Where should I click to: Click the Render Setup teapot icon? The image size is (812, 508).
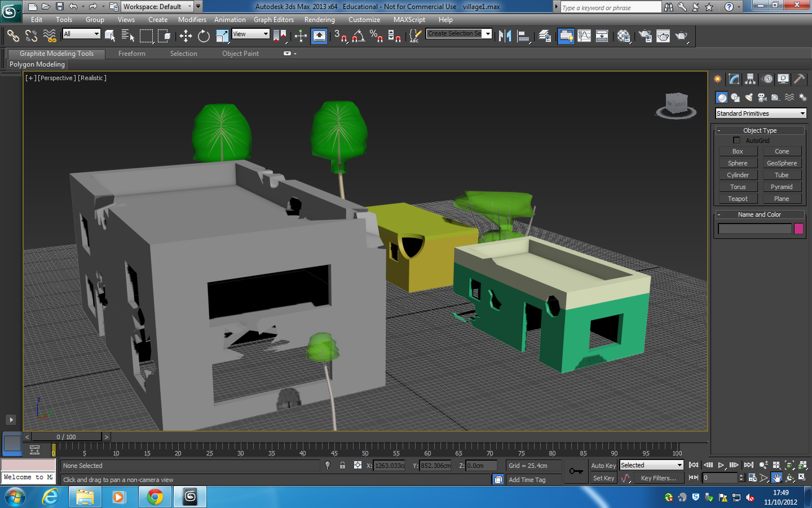pyautogui.click(x=645, y=37)
